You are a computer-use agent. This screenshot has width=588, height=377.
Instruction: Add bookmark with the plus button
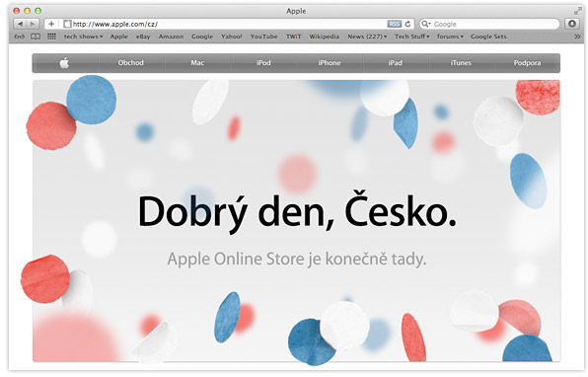tap(51, 24)
